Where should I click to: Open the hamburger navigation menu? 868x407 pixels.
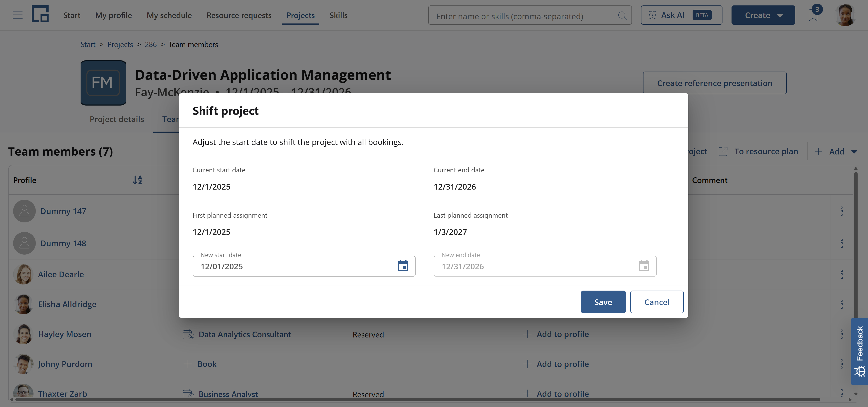point(17,15)
